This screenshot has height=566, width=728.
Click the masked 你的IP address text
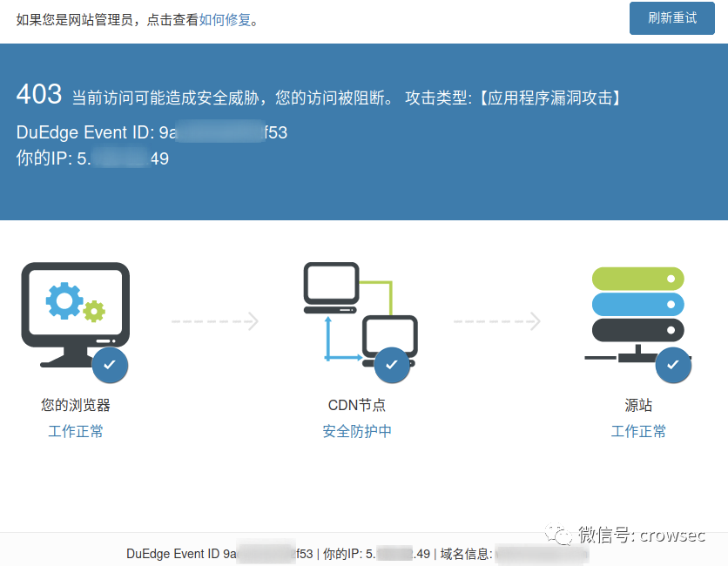(x=374, y=552)
